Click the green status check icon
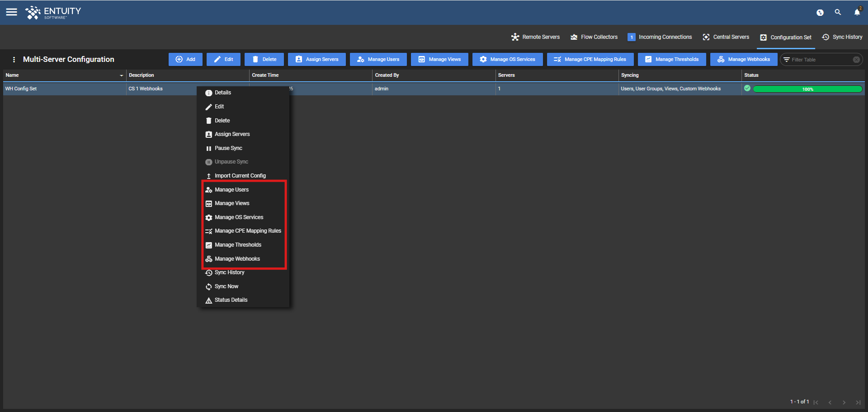The image size is (868, 412). (747, 89)
